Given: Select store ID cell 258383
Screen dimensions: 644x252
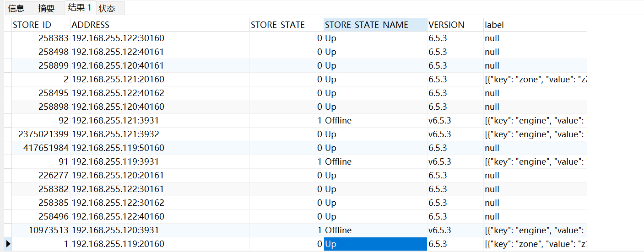Looking at the screenshot, I should pos(54,38).
